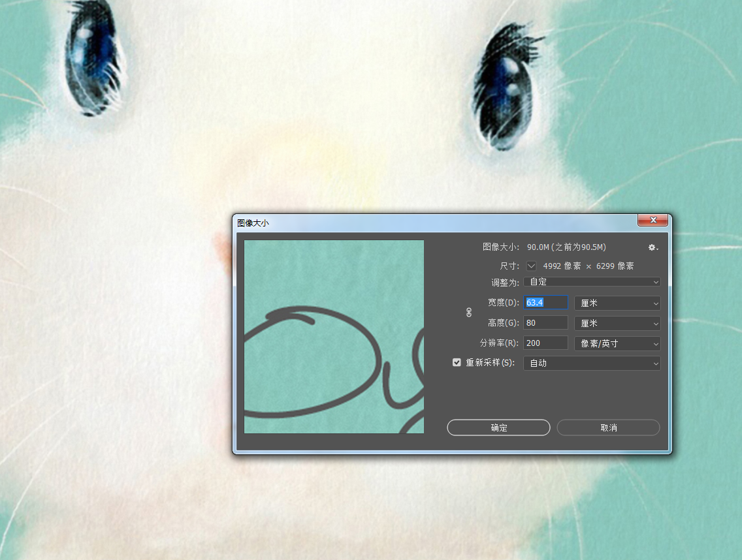Open the height unit 厘米 dropdown
This screenshot has width=742, height=560.
point(617,324)
